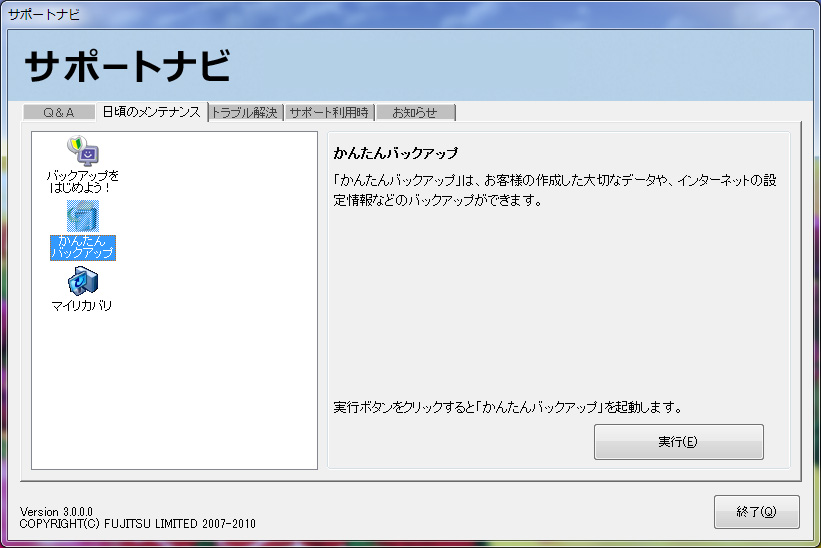Open the トラブル解決 tab

pyautogui.click(x=245, y=113)
